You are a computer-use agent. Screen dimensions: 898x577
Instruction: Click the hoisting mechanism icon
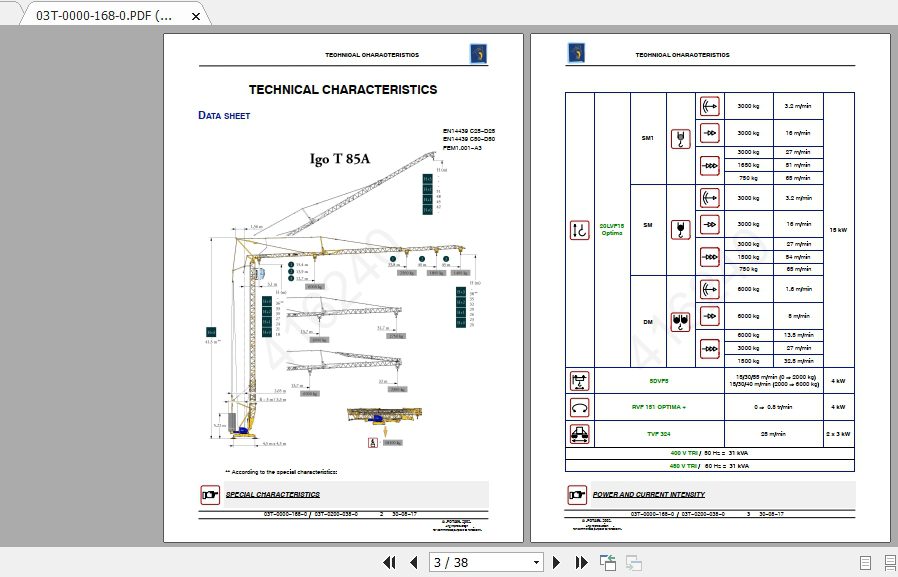pos(580,230)
